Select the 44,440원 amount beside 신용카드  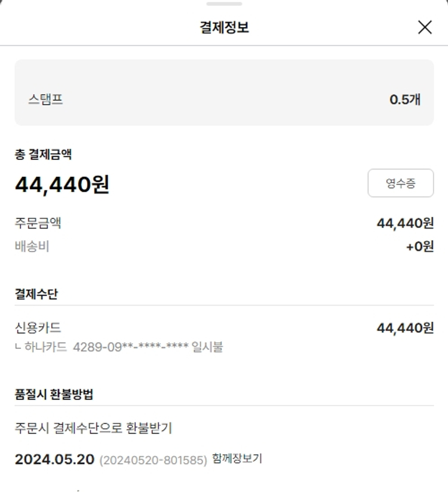coord(405,328)
